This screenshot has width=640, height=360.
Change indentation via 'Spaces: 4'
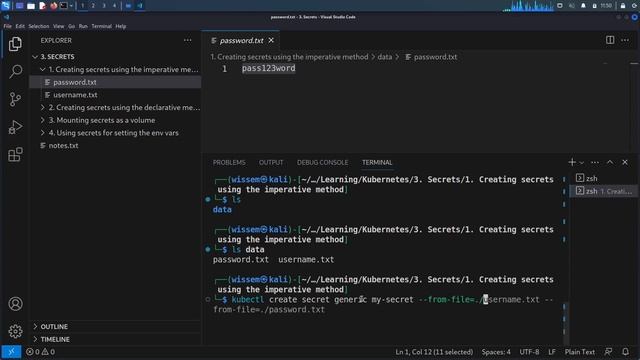coord(496,351)
